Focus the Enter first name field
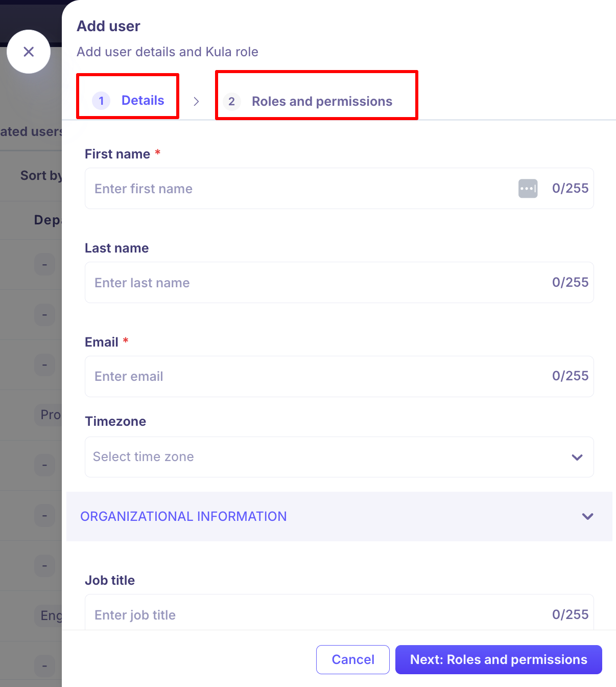 tap(301, 189)
